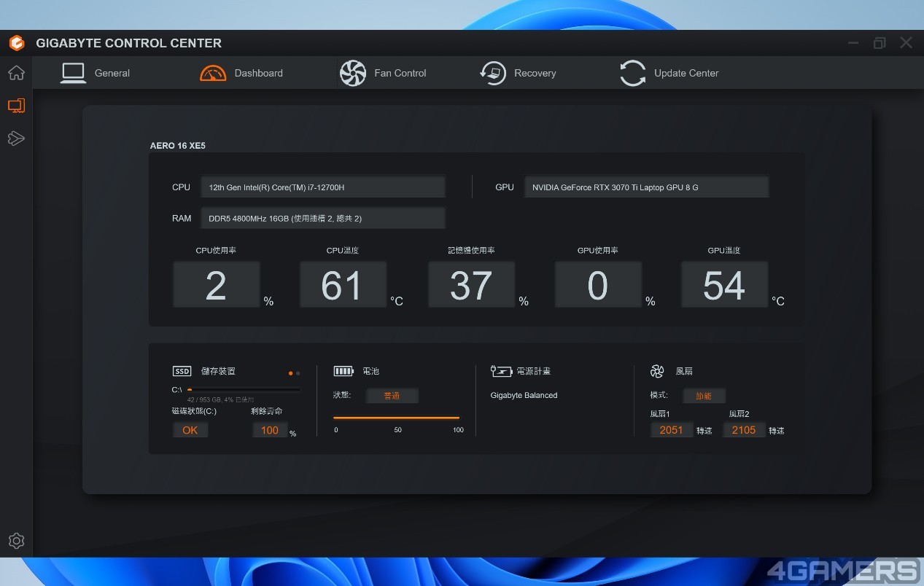The image size is (924, 586).
Task: Switch to the Dashboard tab
Action: (241, 73)
